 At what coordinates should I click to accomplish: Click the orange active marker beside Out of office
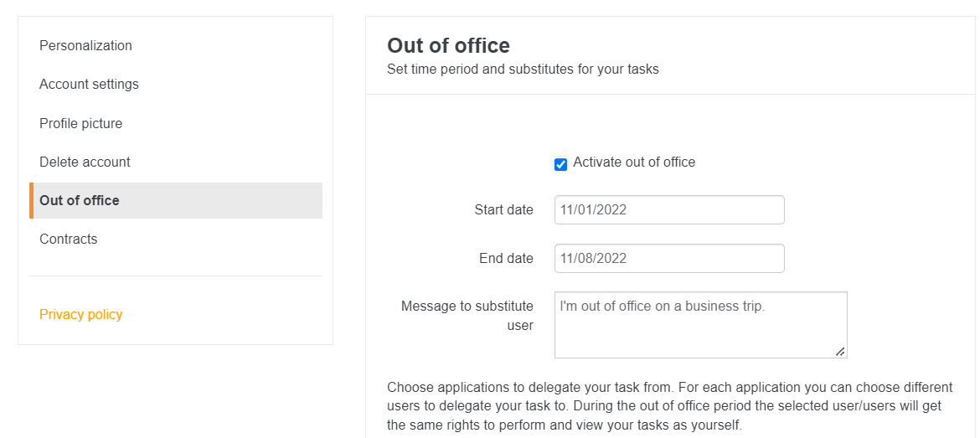(31, 200)
